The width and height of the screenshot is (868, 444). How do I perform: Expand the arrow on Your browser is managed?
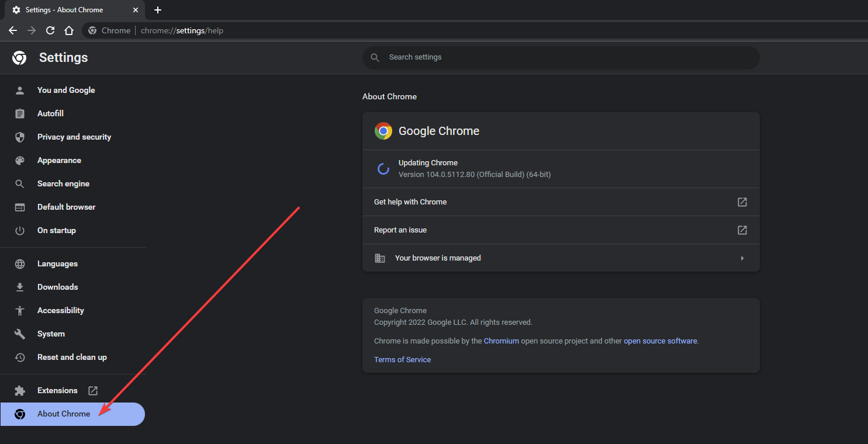click(742, 258)
